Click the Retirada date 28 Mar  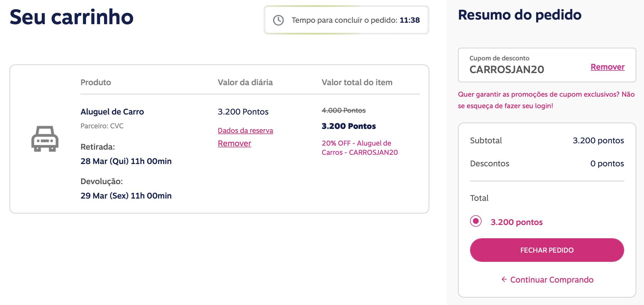coord(126,161)
